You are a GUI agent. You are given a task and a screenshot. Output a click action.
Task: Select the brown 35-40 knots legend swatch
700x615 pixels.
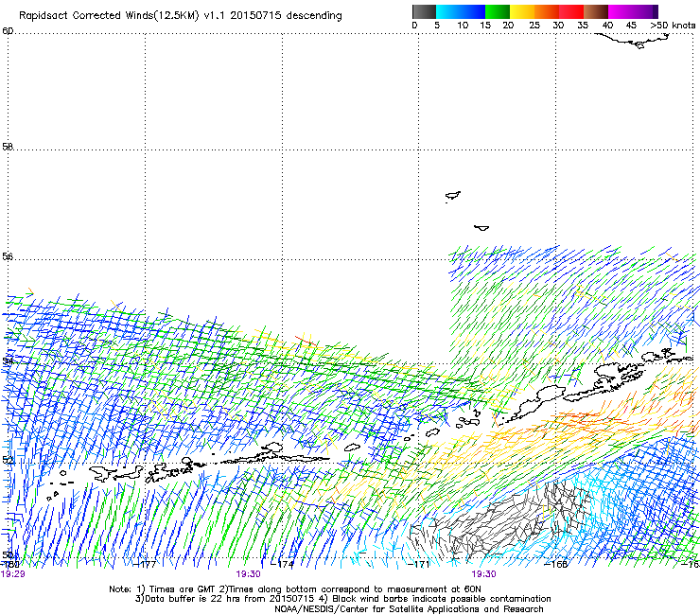596,11
